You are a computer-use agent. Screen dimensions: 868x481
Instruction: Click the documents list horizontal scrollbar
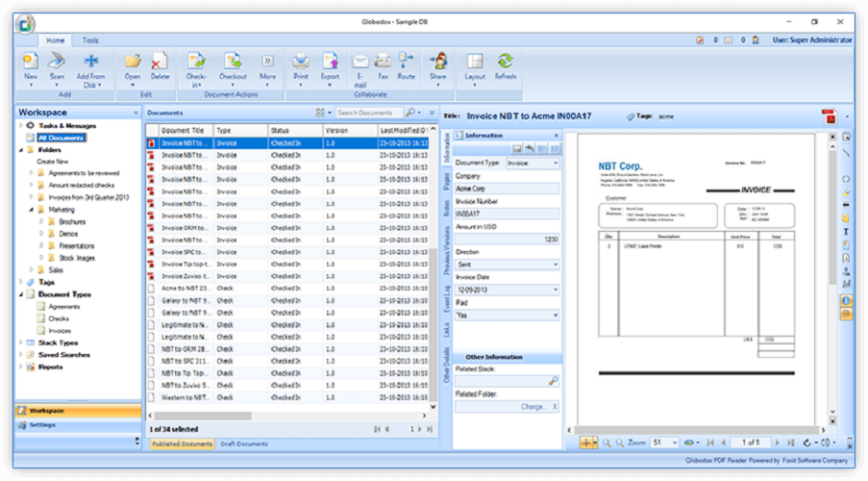(203, 415)
